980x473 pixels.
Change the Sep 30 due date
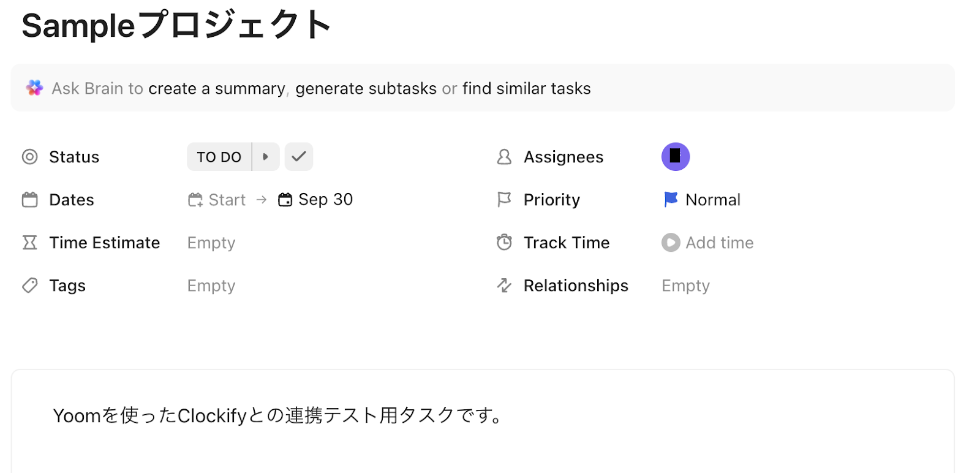(325, 200)
